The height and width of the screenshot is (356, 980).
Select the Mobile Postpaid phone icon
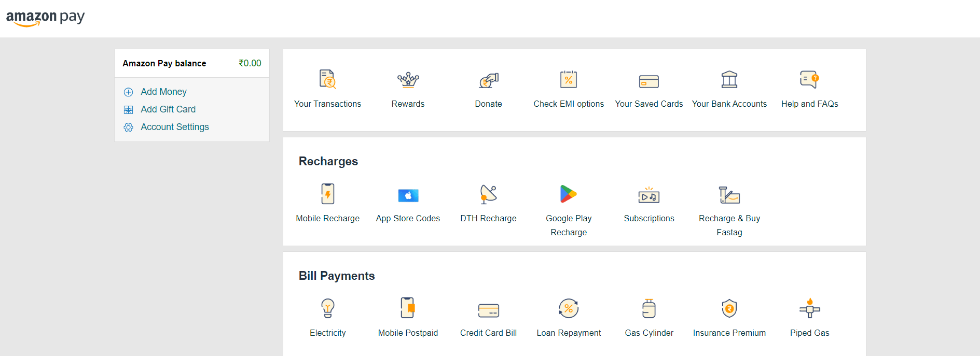408,308
